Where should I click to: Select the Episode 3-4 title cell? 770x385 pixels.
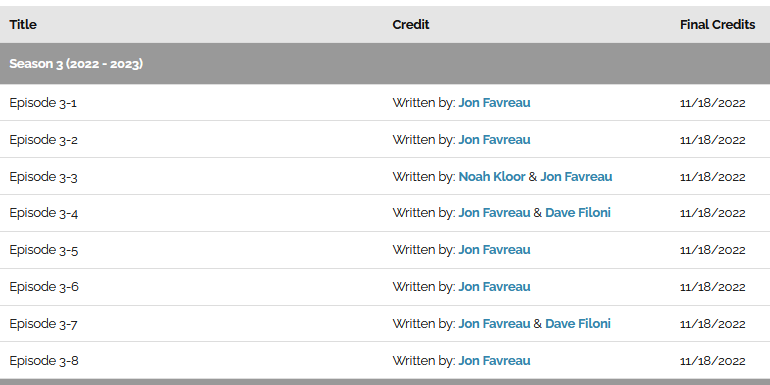[192, 213]
